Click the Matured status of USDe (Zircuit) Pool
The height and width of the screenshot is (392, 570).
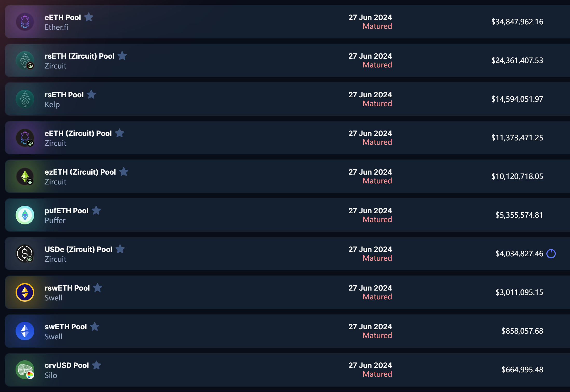377,258
